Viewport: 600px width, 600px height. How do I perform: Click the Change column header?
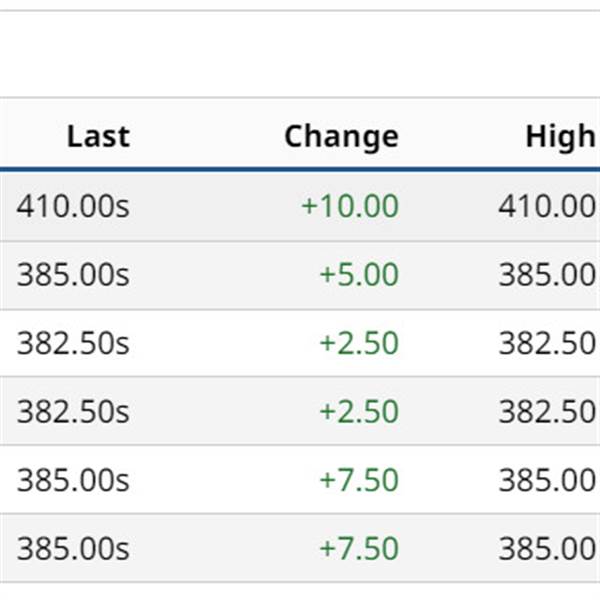click(341, 136)
